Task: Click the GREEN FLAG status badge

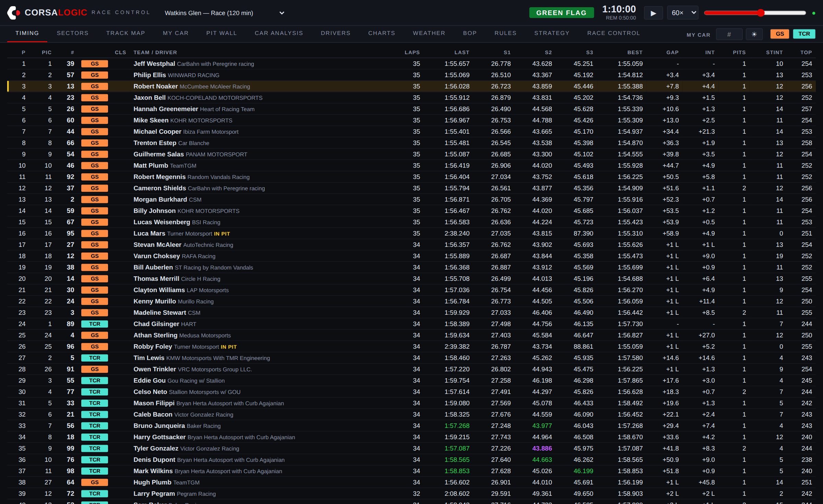Action: coord(561,13)
